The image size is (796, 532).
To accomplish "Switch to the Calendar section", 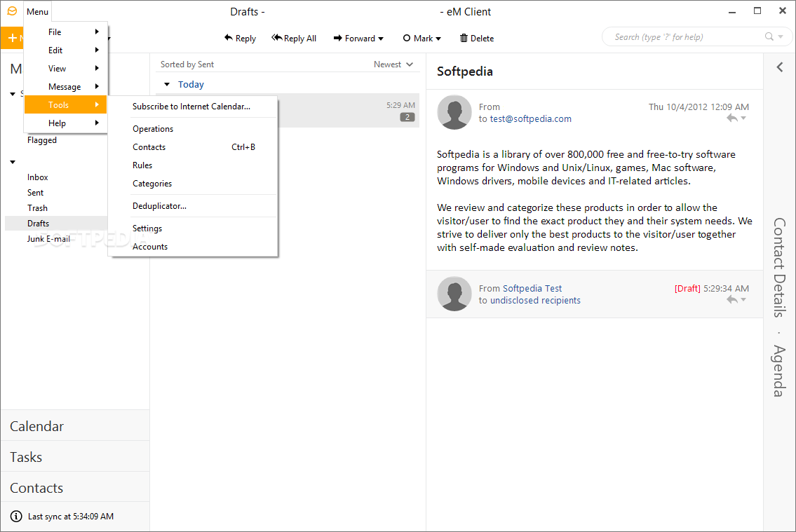I will coord(75,426).
